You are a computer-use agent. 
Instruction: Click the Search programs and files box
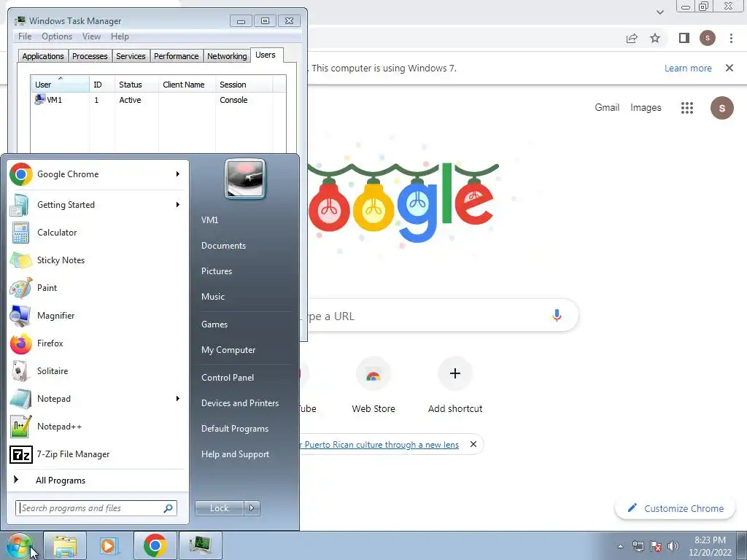click(x=96, y=508)
